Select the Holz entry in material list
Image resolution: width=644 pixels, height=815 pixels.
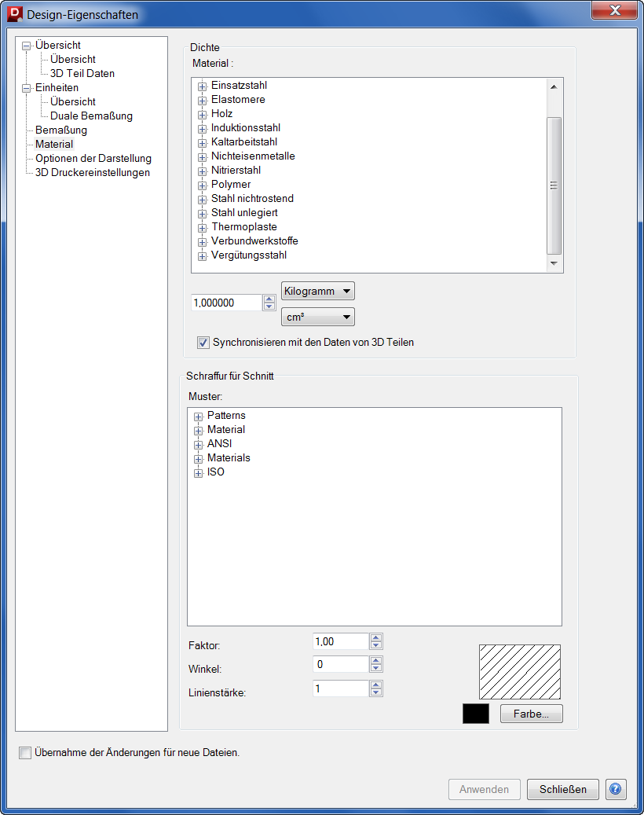pyautogui.click(x=221, y=113)
